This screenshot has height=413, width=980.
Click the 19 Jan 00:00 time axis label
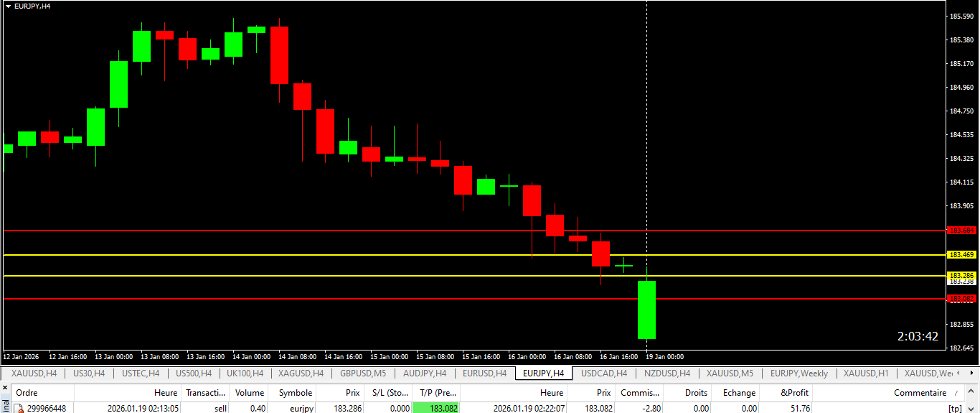click(x=664, y=356)
